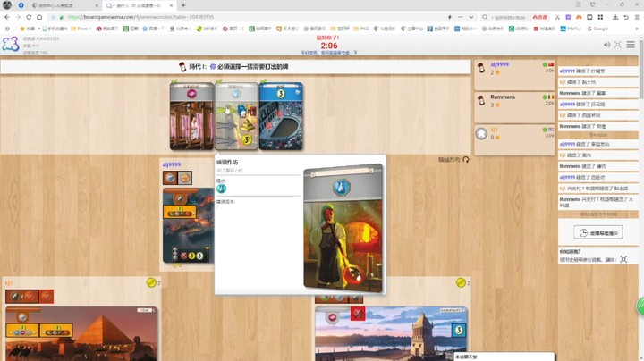Click the lightning speed-mode icon
This screenshot has width=644, height=361.
pyautogui.click(x=449, y=17)
